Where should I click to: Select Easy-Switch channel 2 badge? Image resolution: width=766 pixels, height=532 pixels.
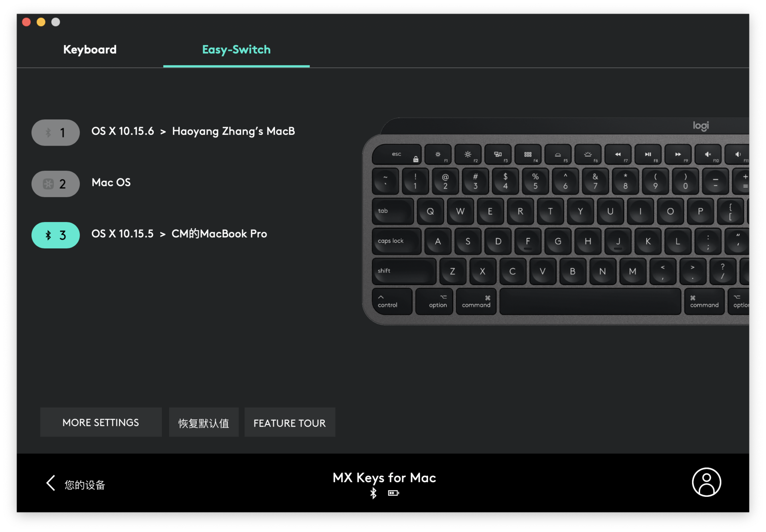(x=55, y=184)
